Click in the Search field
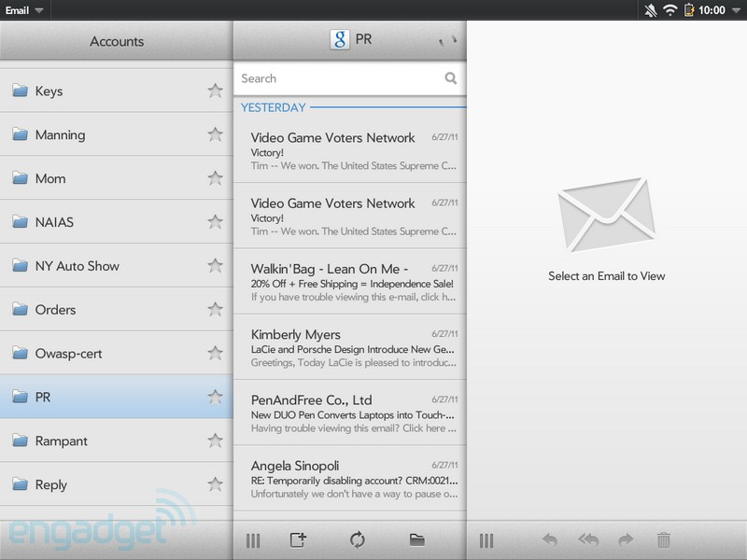The image size is (747, 560). click(x=349, y=78)
